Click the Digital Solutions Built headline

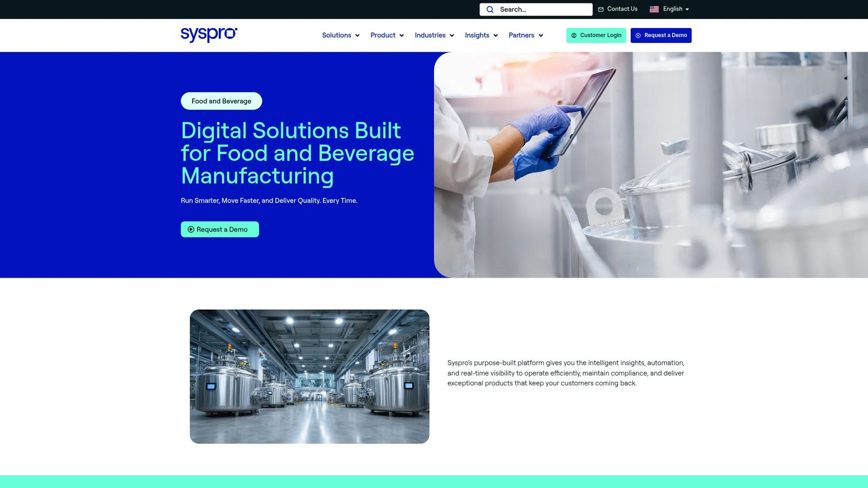point(298,153)
